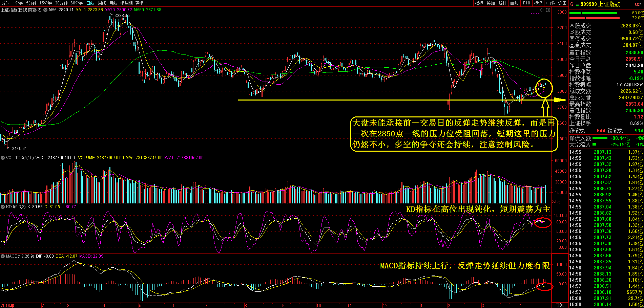Screen dimensions: 644x308
Task: Click the 大宗流入 green progress bar
Action: coord(594,145)
